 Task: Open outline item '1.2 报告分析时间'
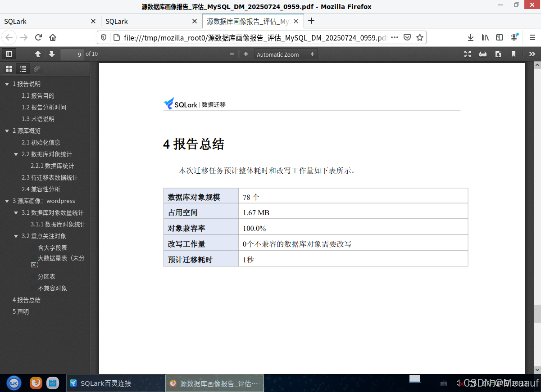(x=44, y=108)
